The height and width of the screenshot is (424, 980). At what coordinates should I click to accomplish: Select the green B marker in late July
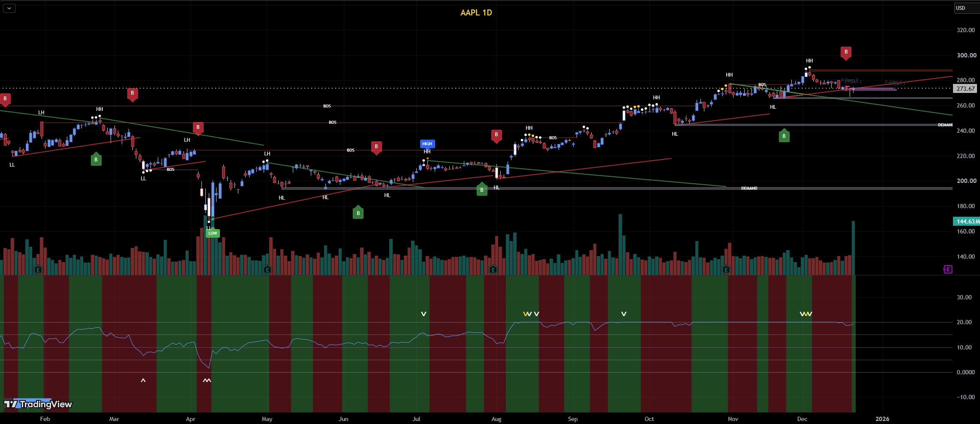pyautogui.click(x=482, y=189)
